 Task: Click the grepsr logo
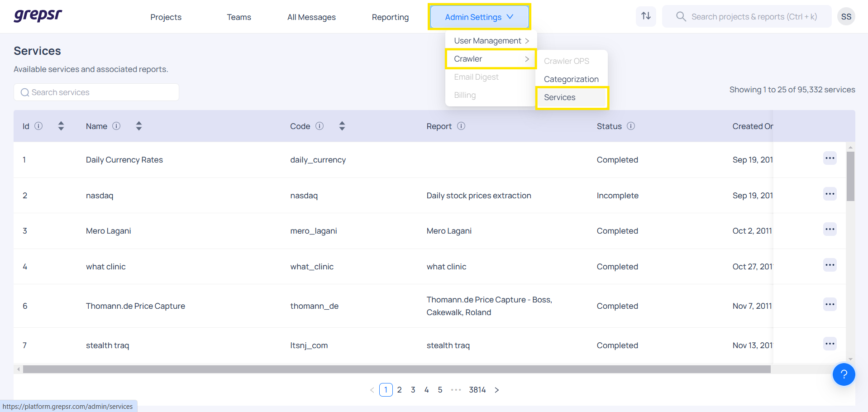click(x=38, y=16)
